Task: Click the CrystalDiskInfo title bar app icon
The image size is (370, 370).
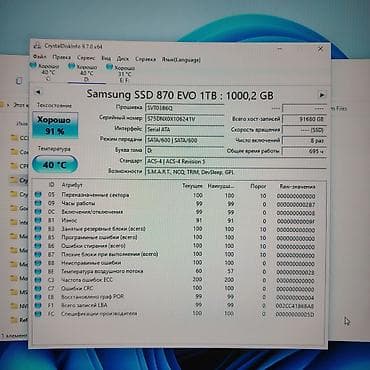Action: point(37,45)
